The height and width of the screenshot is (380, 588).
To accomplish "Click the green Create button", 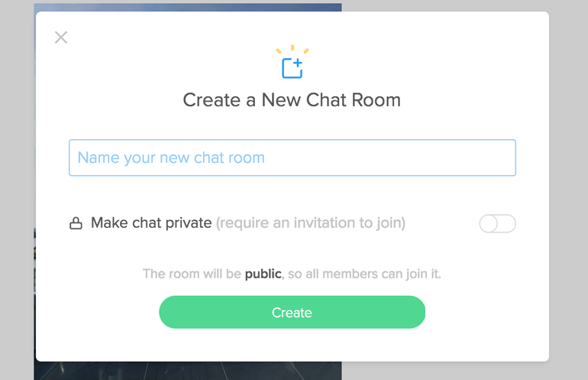I will pos(292,312).
